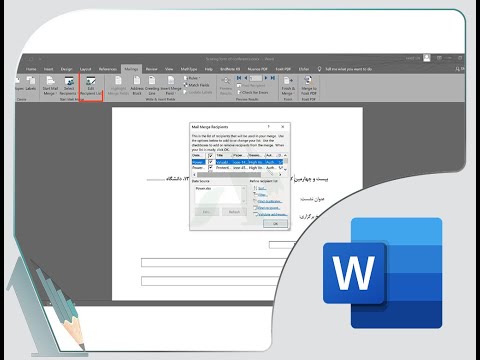Click the Edit button under Data Source

207,212
